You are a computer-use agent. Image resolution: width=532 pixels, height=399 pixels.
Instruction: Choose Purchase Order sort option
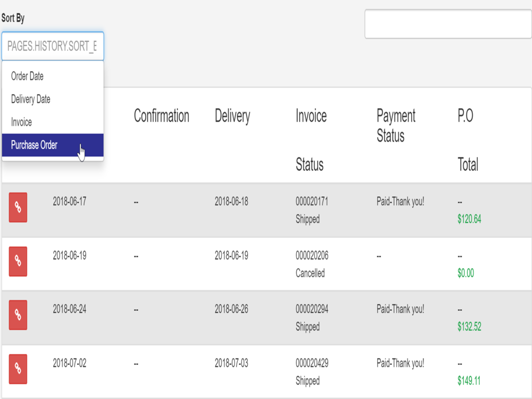(53, 145)
